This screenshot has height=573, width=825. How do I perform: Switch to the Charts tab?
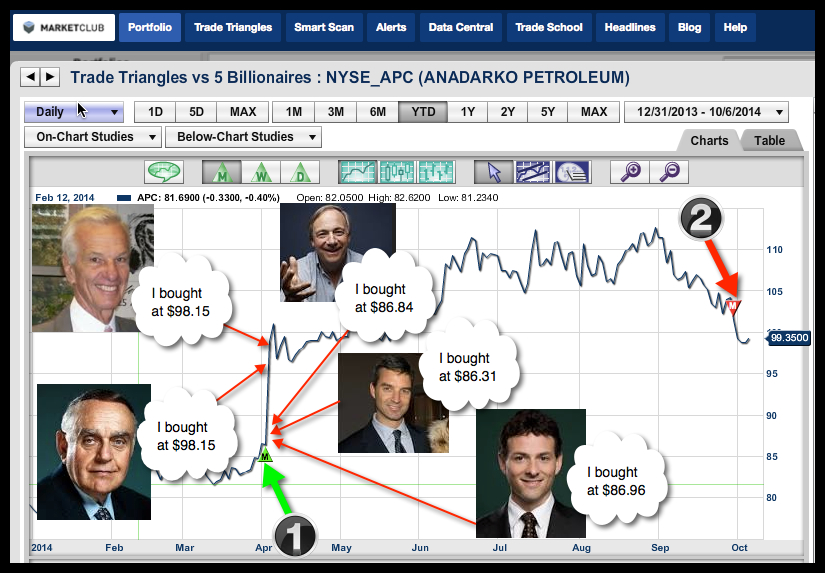point(709,140)
